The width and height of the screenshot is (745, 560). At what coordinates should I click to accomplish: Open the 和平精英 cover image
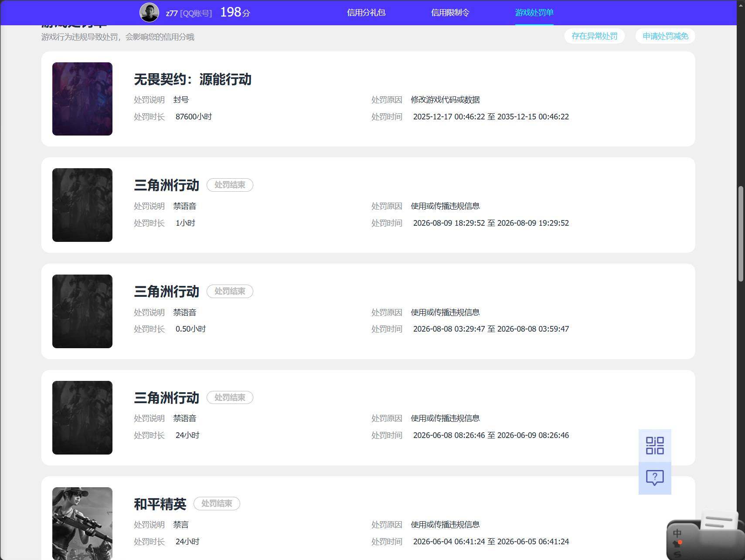82,523
